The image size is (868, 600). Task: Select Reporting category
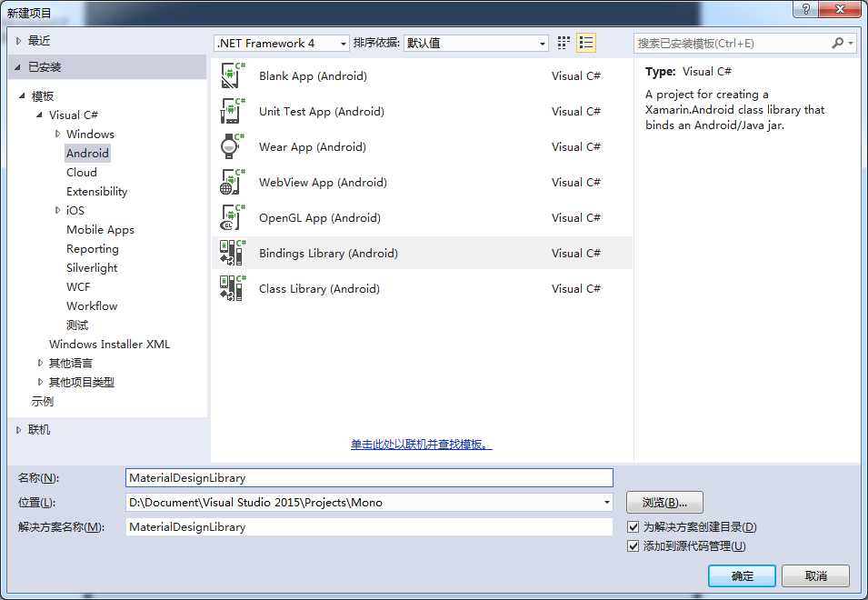[93, 248]
